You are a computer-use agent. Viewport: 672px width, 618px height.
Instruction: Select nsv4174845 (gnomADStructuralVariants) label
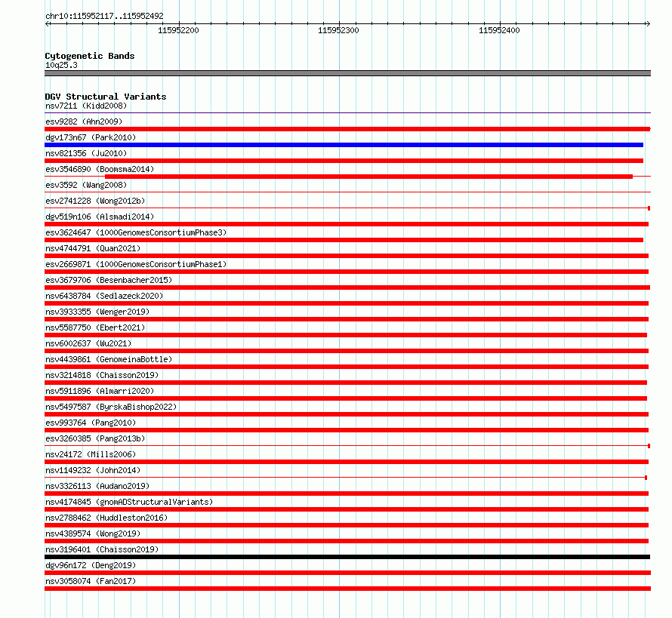click(x=129, y=502)
